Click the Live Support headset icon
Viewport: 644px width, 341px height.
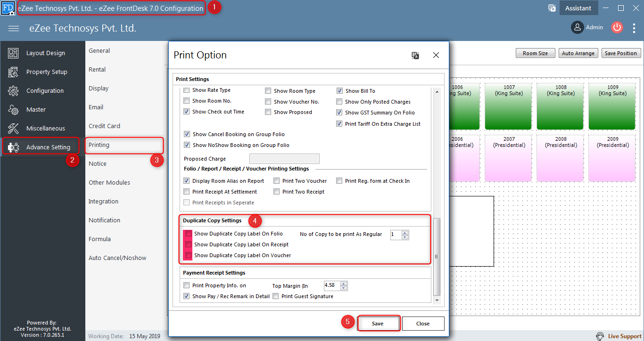[x=600, y=336]
